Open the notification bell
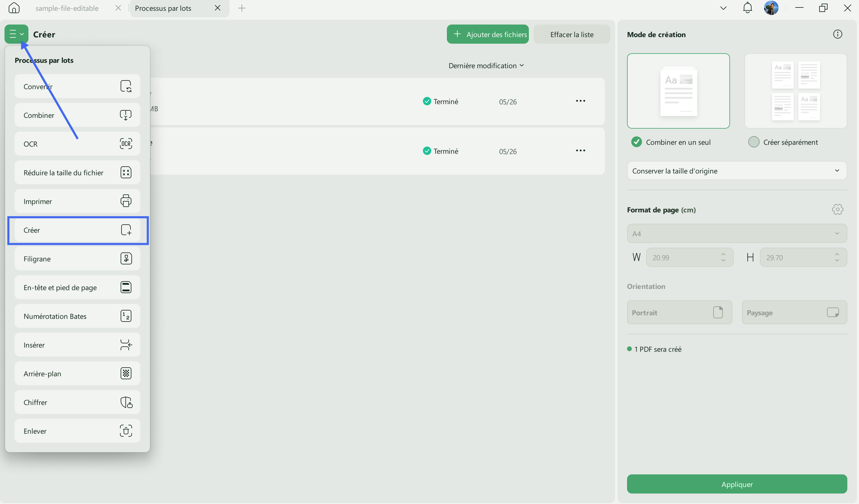 tap(747, 8)
